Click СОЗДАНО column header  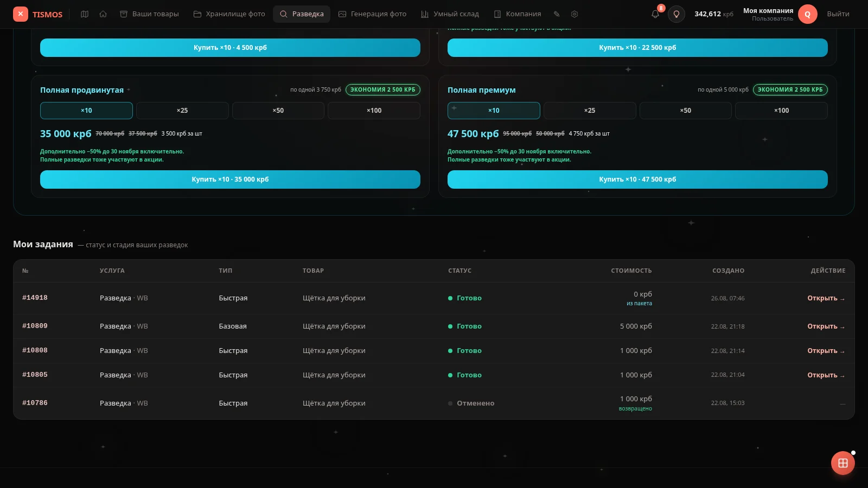coord(728,271)
